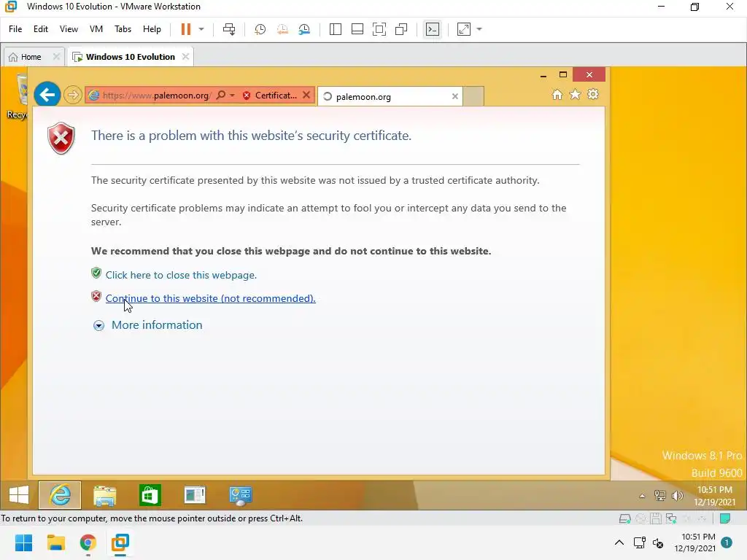Switch VMware to full screen mode
747x560 pixels.
click(x=379, y=29)
